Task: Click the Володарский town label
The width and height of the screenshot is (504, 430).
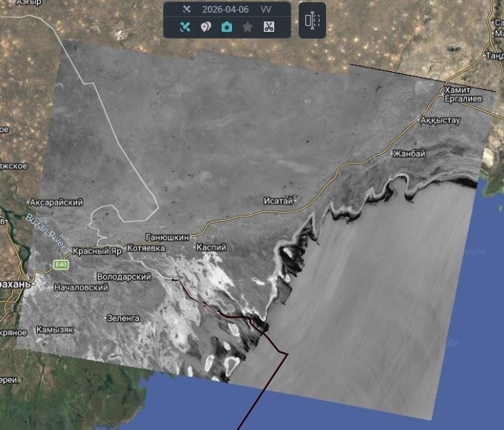Action: [x=125, y=277]
